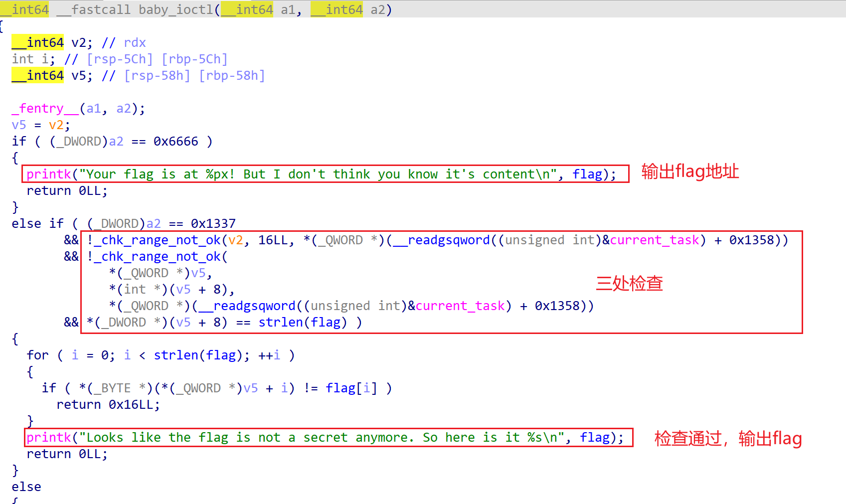
Task: Select the rdx comment on v2 declaration
Action: (x=135, y=42)
